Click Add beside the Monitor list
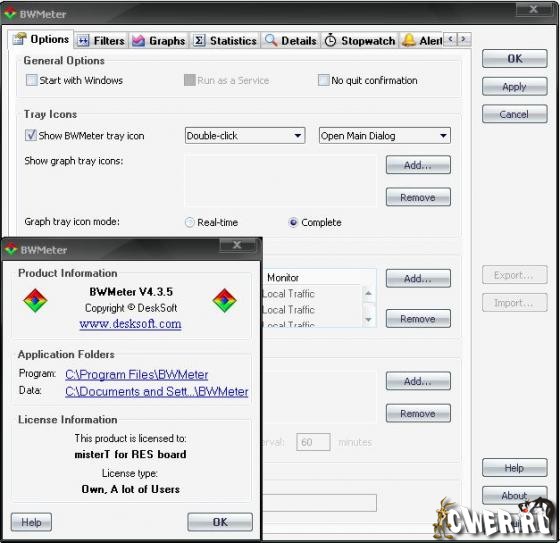The width and height of the screenshot is (560, 543). 418,278
